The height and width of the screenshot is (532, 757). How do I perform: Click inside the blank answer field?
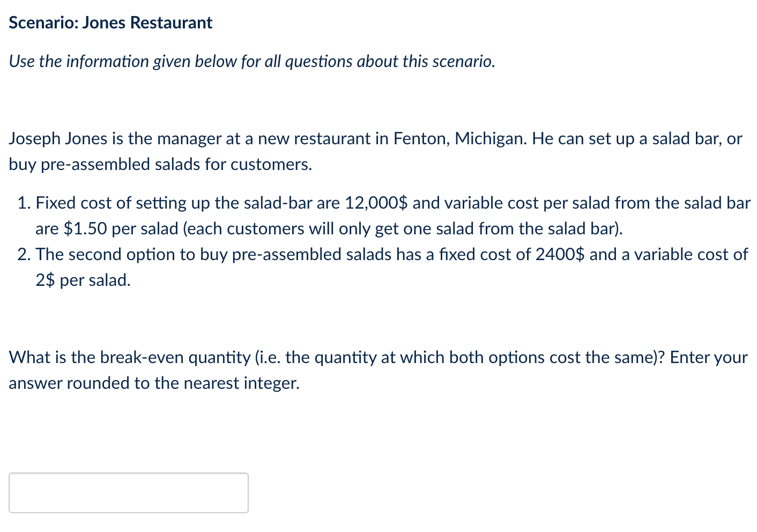click(x=129, y=492)
